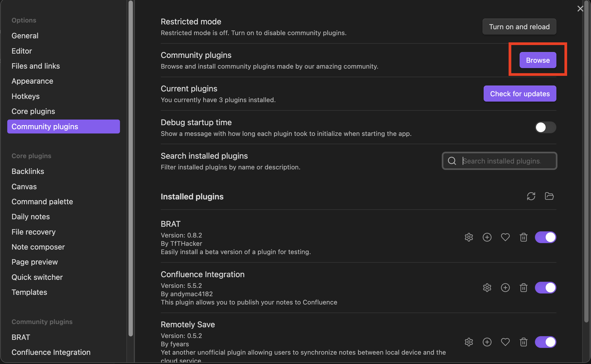The height and width of the screenshot is (364, 591).
Task: Click Check for updates button
Action: click(520, 94)
